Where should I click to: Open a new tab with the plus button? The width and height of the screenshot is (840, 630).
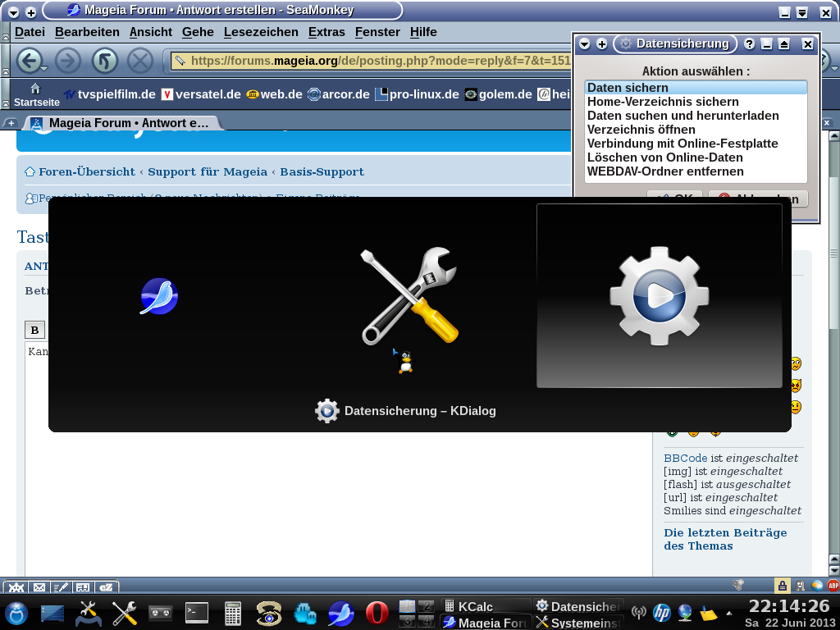[x=11, y=123]
